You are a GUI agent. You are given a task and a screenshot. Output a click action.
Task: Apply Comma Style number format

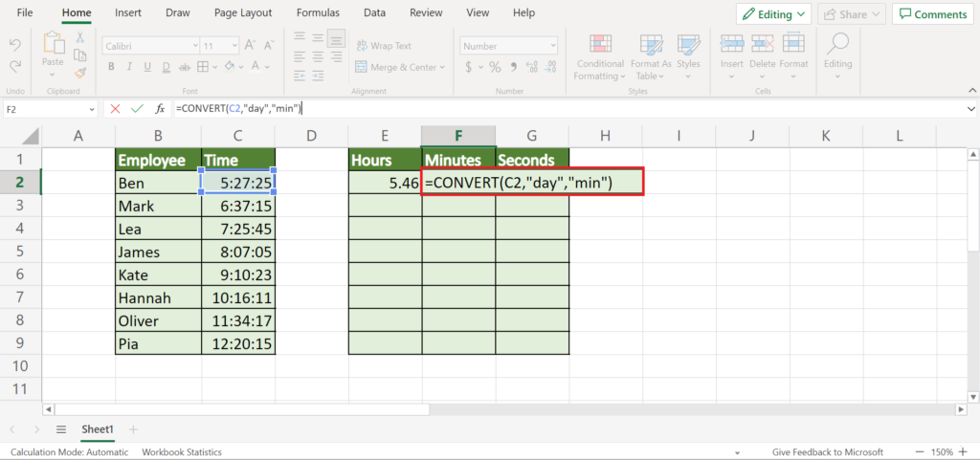coord(514,67)
